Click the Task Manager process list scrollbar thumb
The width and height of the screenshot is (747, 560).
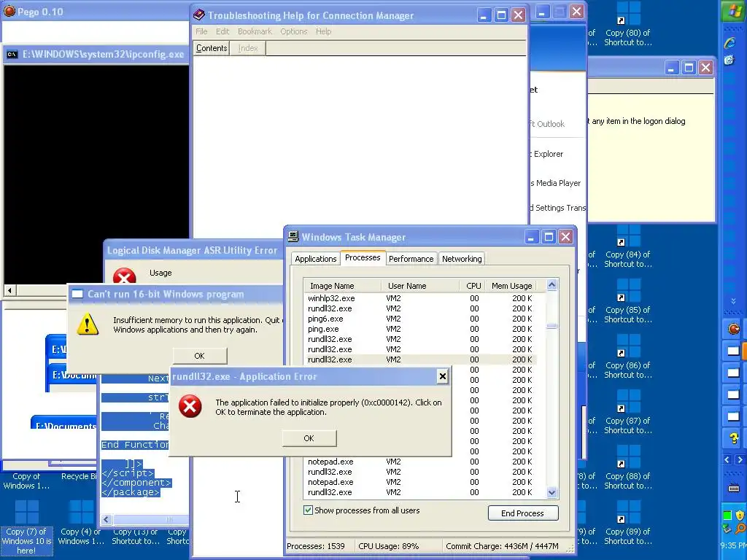tap(551, 326)
